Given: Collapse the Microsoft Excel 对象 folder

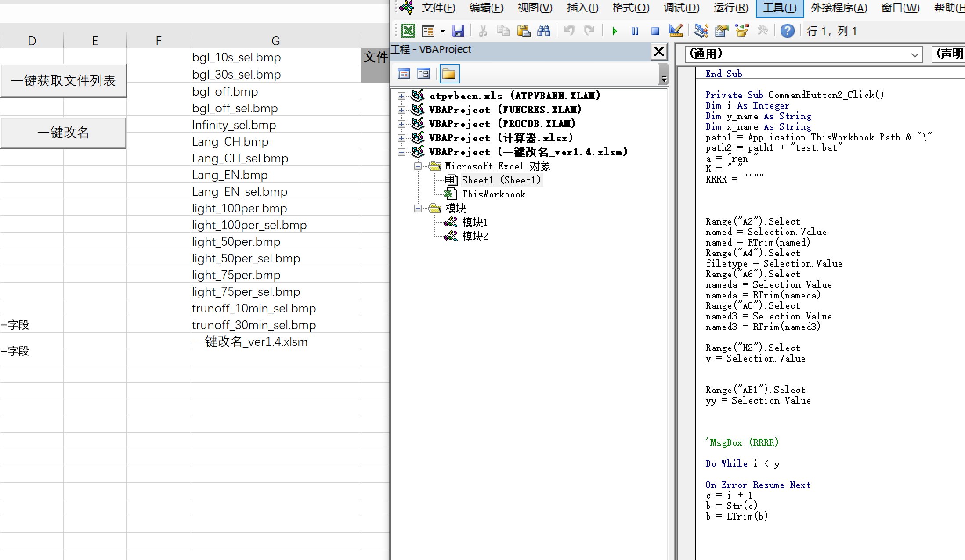Looking at the screenshot, I should coord(418,166).
